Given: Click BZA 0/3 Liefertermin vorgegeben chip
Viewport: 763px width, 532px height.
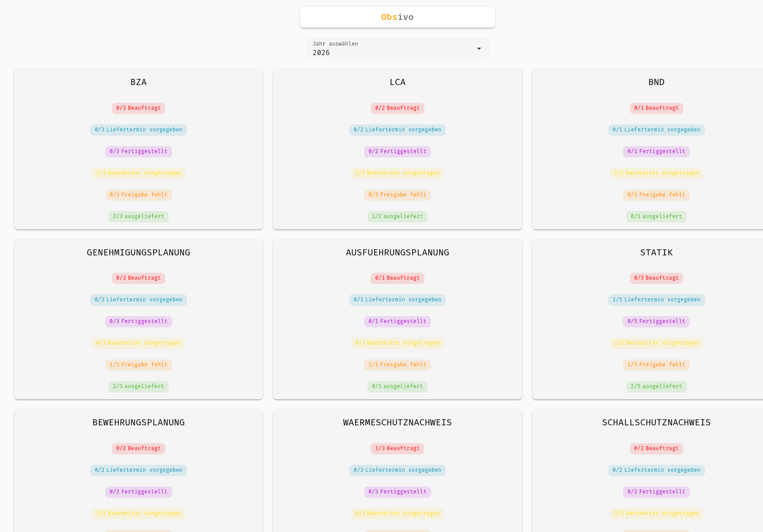Looking at the screenshot, I should coord(139,130).
